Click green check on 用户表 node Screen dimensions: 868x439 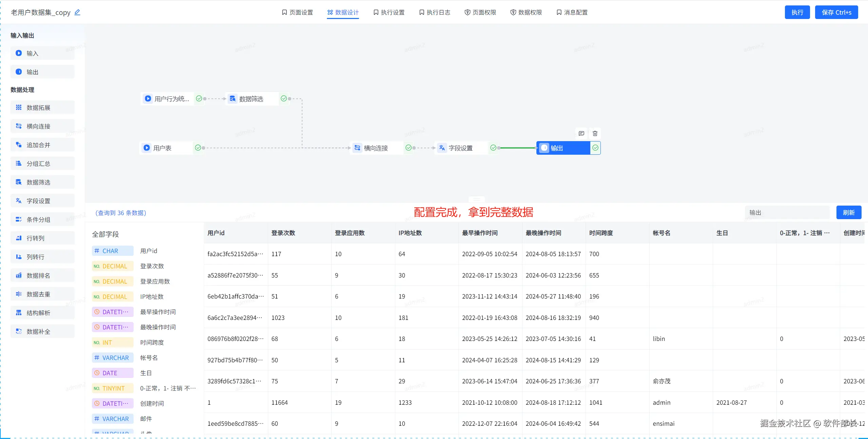point(198,148)
